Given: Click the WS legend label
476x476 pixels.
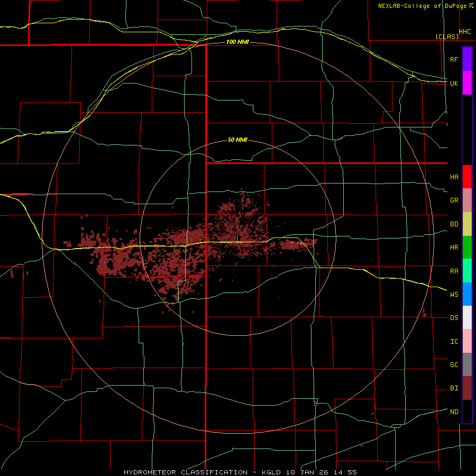Looking at the screenshot, I should [454, 294].
